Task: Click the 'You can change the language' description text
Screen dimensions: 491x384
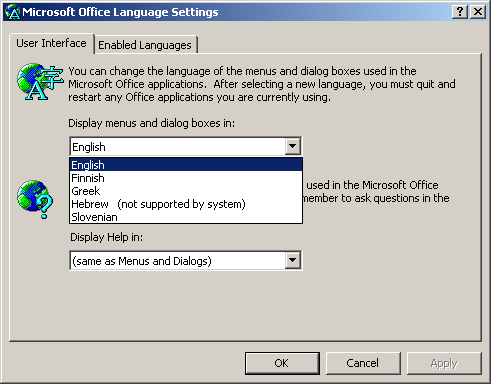Action: pos(262,84)
